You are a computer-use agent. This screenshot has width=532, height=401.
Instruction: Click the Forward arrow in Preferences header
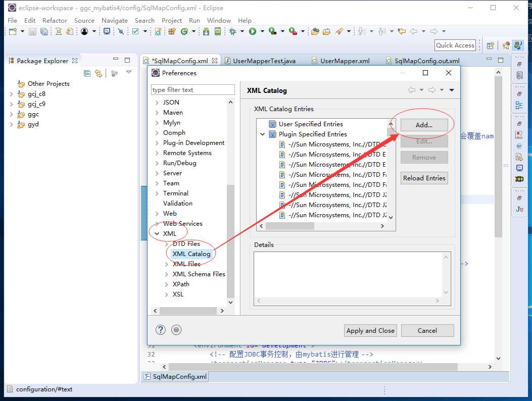pos(432,90)
